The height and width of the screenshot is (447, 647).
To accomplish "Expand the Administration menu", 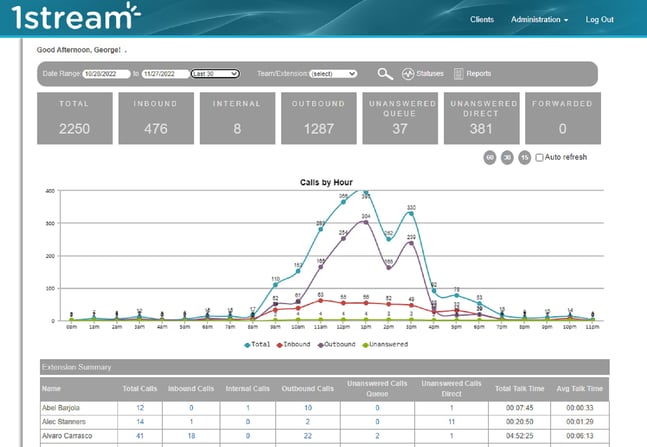I will tap(539, 19).
